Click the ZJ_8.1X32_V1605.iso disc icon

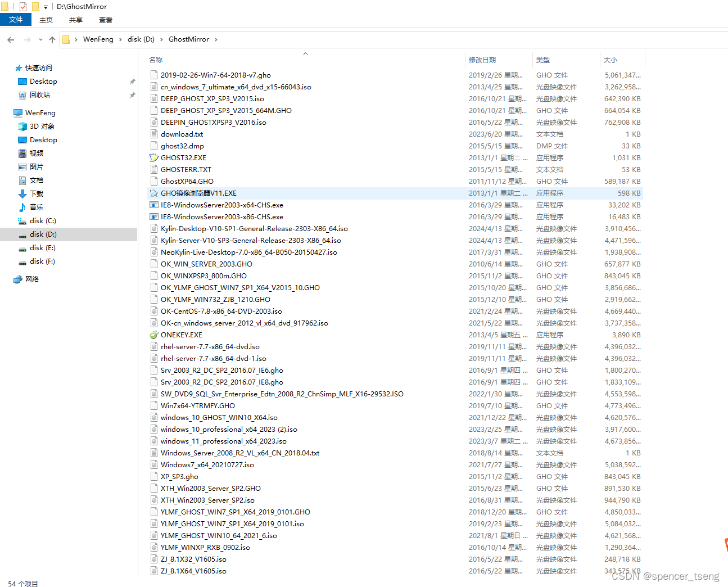pos(154,559)
